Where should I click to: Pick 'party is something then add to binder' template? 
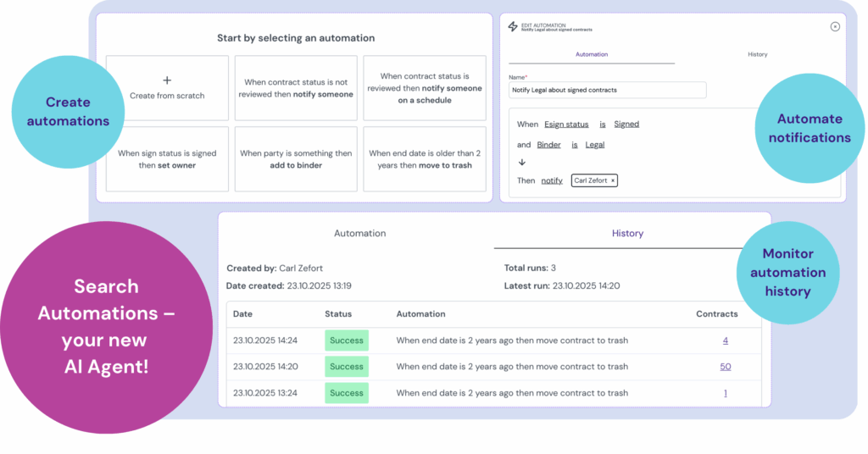pyautogui.click(x=296, y=159)
